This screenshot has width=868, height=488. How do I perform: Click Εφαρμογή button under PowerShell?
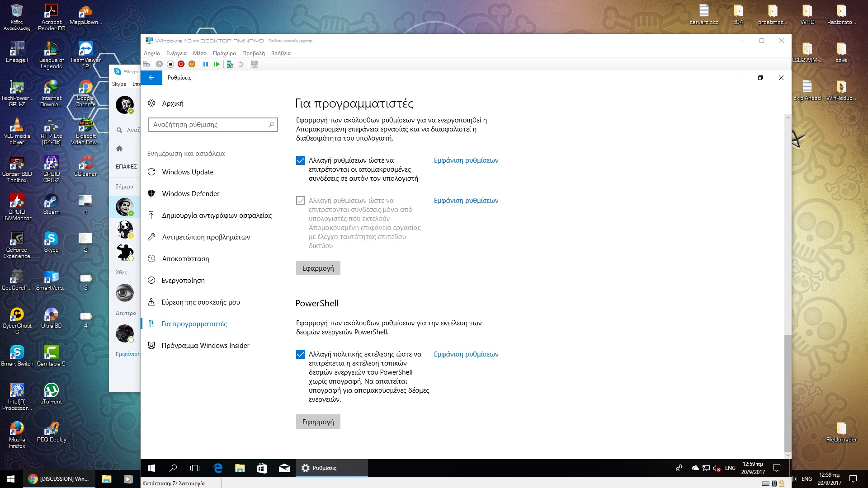318,422
